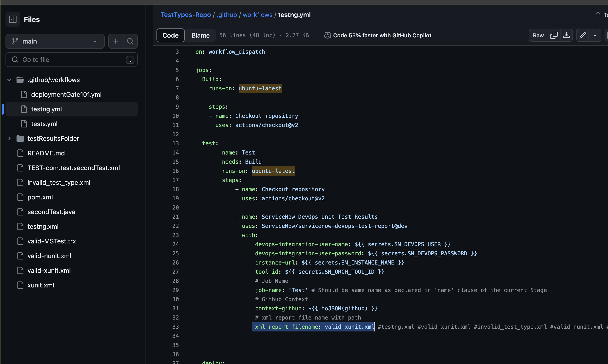Viewport: 608px width, 364px height.
Task: Click file icon beside testng.xml
Action: 20,226
